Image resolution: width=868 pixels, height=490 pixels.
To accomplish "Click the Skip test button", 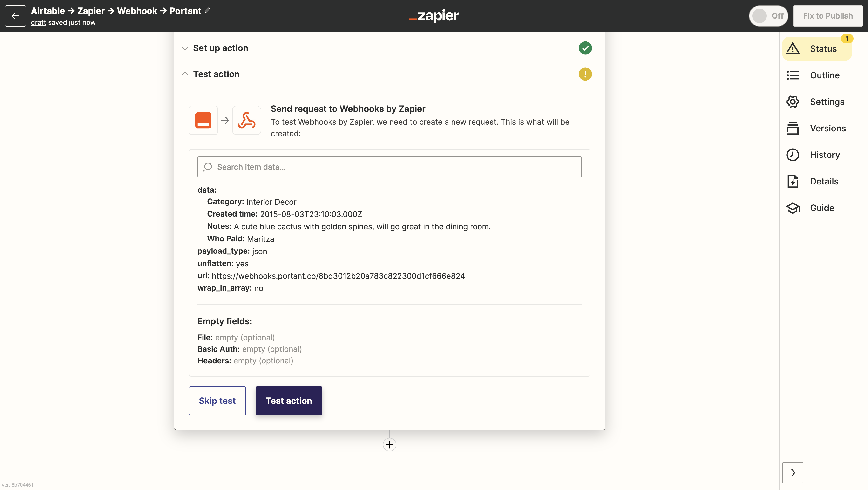I will pos(217,401).
